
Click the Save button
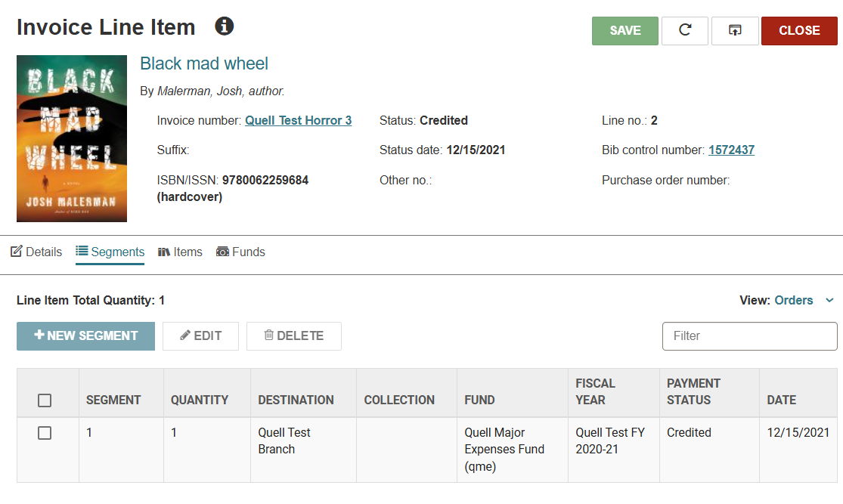click(625, 31)
